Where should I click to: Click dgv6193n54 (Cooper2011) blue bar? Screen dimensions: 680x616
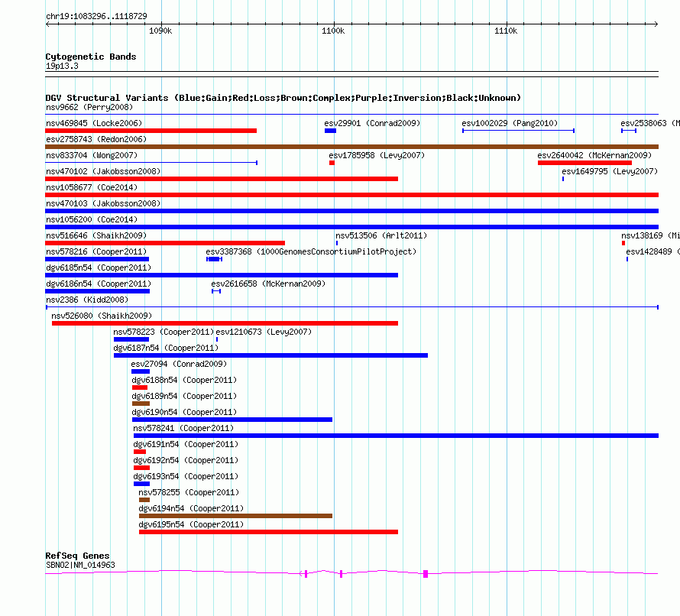[x=141, y=484]
